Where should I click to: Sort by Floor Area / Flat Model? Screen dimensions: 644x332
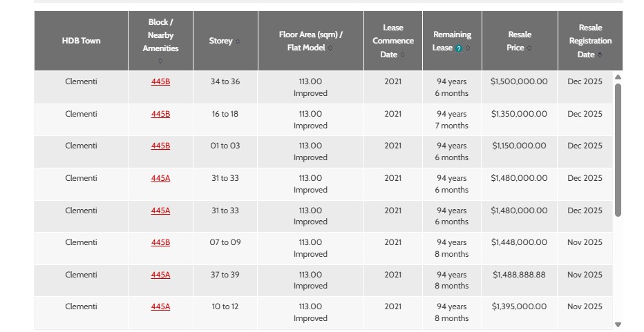pyautogui.click(x=330, y=48)
